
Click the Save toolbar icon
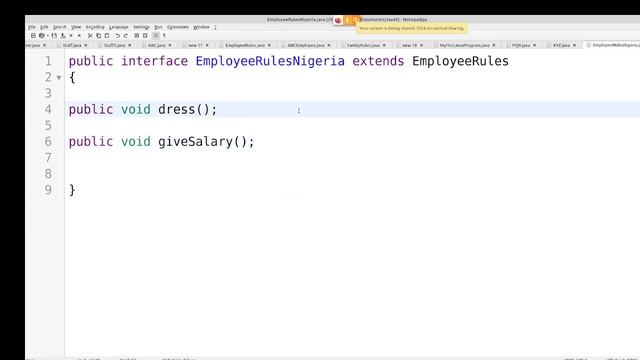54,36
